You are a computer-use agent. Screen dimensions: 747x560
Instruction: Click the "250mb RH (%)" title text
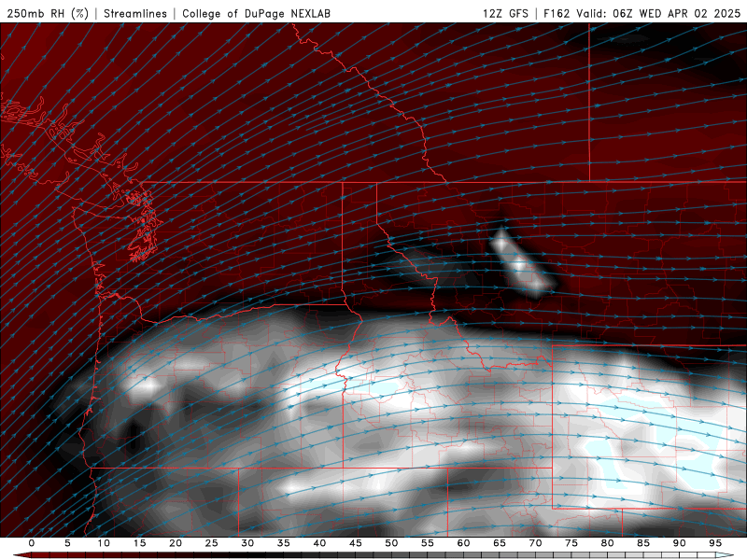(x=48, y=13)
